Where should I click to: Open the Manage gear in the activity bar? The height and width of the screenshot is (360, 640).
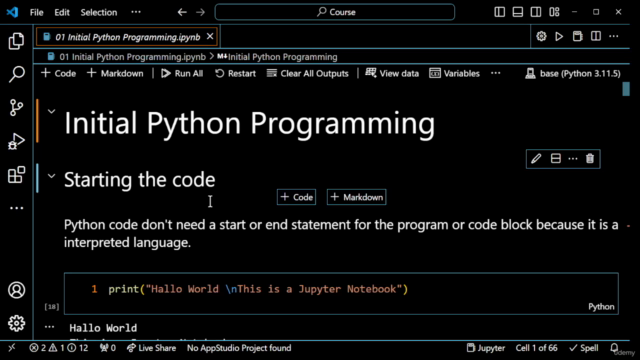[x=16, y=323]
